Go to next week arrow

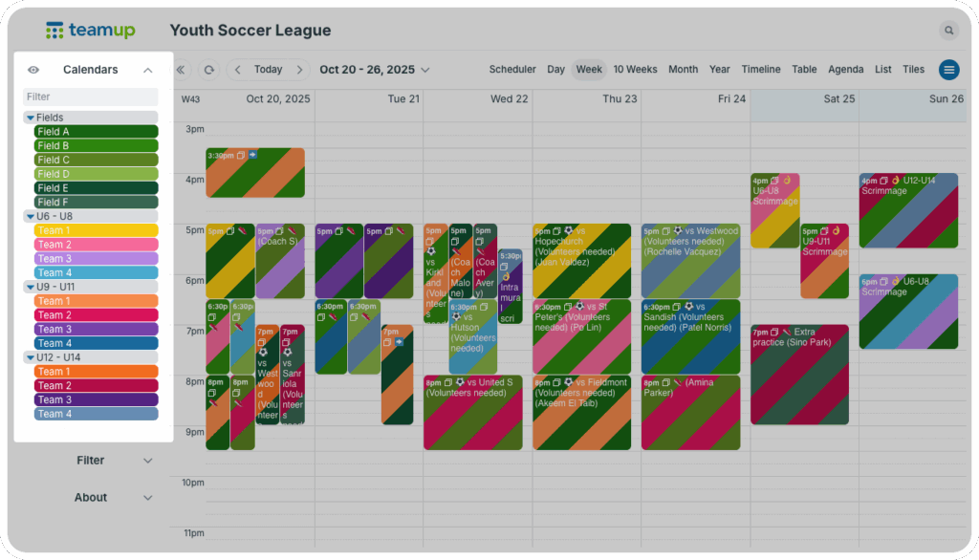click(x=299, y=70)
